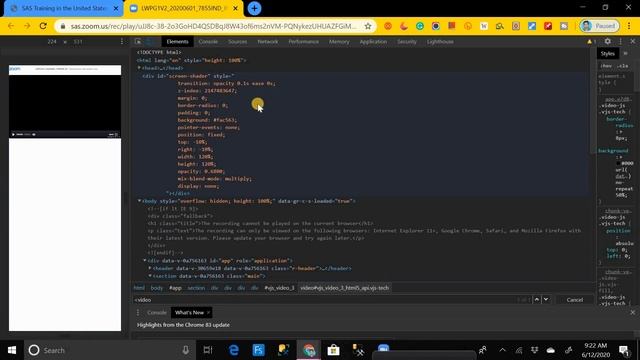640x360 pixels.
Task: Activate the inspect element picker icon
Action: (138, 41)
